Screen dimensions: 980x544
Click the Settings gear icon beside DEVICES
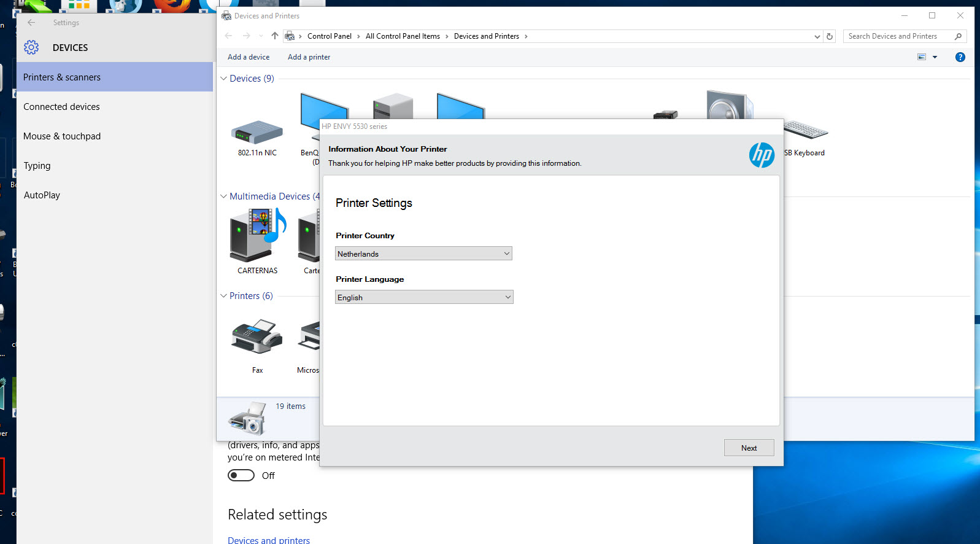(x=31, y=47)
